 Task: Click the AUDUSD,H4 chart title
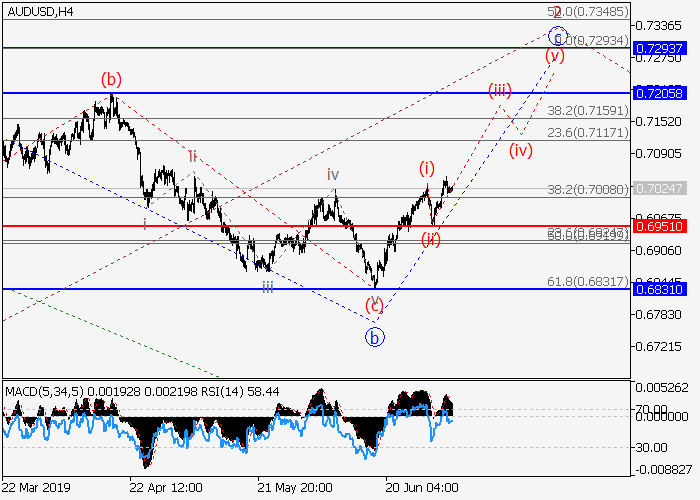pyautogui.click(x=38, y=11)
